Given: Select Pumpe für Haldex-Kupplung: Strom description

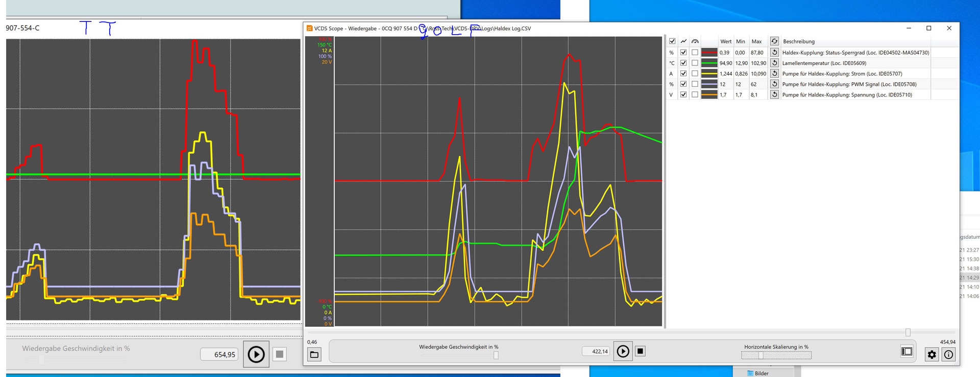Looking at the screenshot, I should (842, 74).
